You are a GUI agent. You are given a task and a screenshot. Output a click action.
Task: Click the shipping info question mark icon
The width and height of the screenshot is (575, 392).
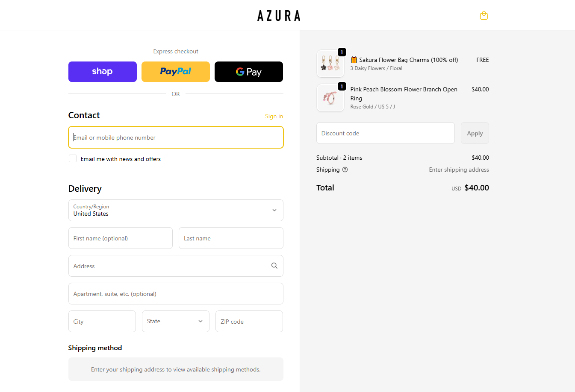tap(345, 170)
